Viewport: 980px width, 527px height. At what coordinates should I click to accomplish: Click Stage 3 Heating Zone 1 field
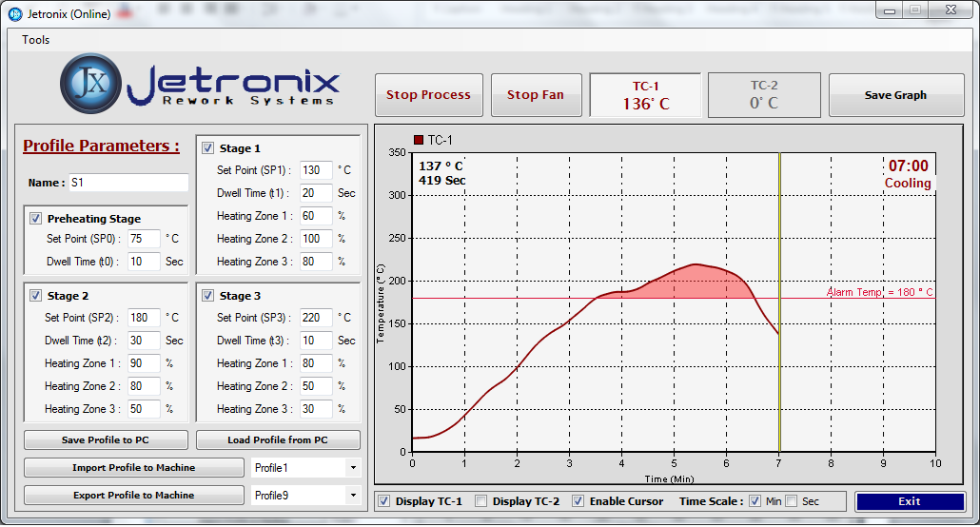316,363
